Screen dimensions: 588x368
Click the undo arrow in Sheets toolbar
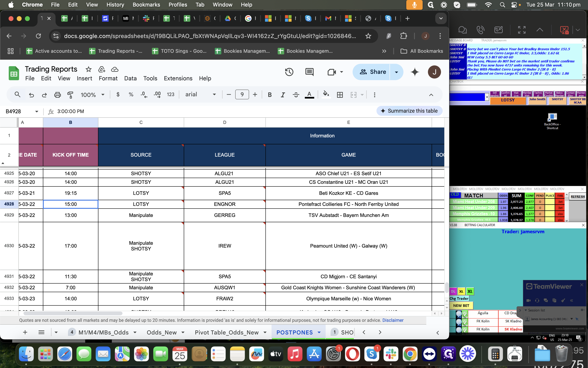click(31, 95)
